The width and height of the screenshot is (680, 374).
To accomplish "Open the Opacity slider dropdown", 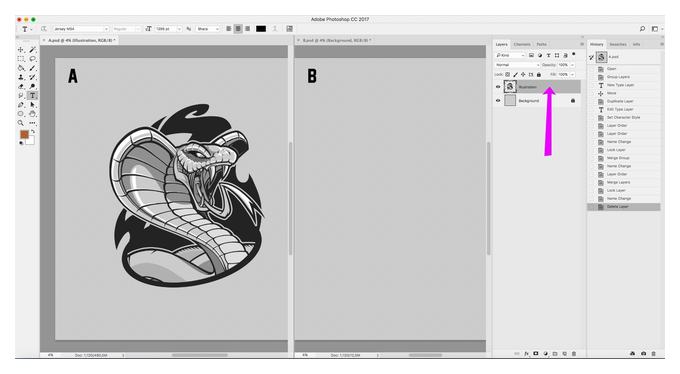I will coord(572,65).
